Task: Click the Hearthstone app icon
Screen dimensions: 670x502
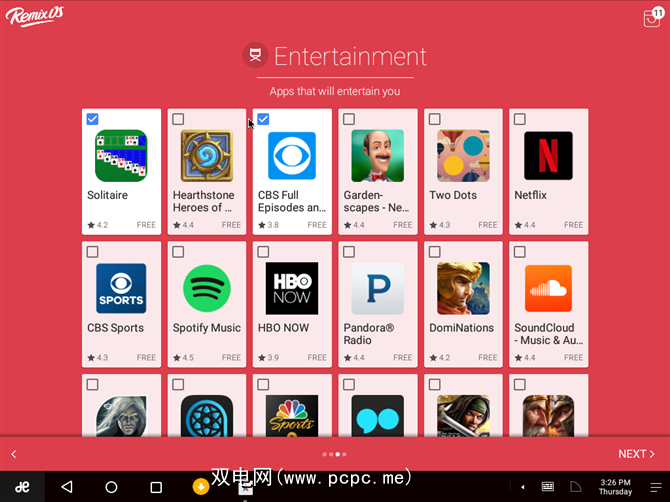Action: [x=207, y=156]
